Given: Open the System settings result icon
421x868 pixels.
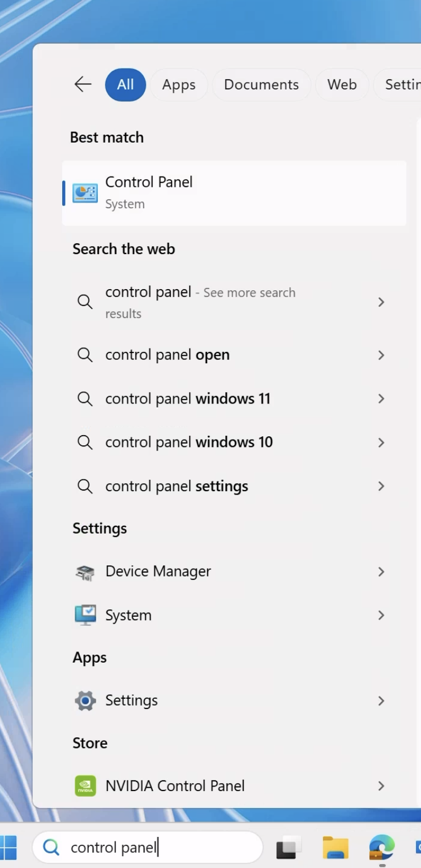Looking at the screenshot, I should click(x=85, y=615).
